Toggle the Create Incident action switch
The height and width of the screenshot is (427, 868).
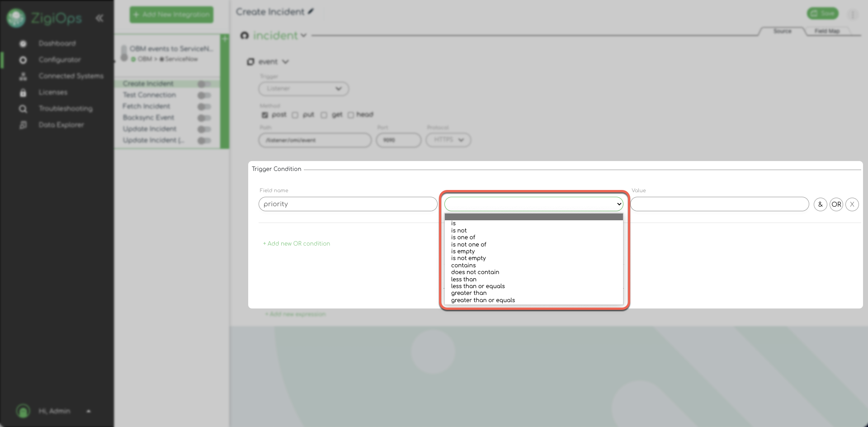tap(204, 84)
